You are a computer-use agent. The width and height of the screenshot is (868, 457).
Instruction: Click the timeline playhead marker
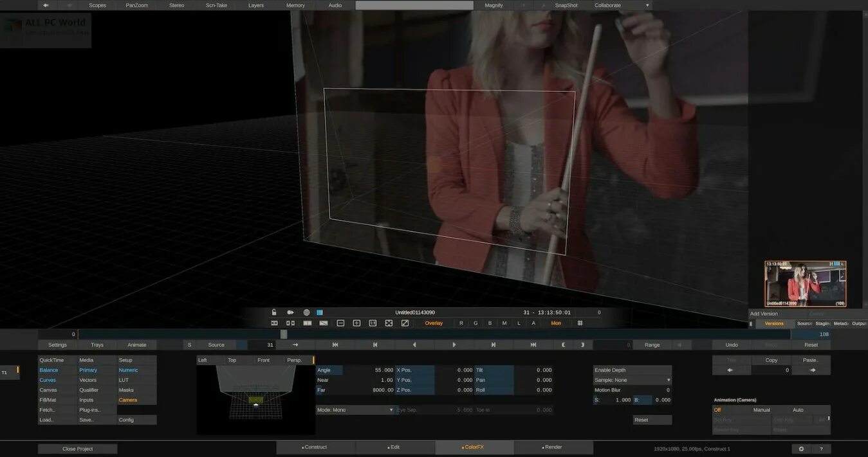pyautogui.click(x=284, y=334)
